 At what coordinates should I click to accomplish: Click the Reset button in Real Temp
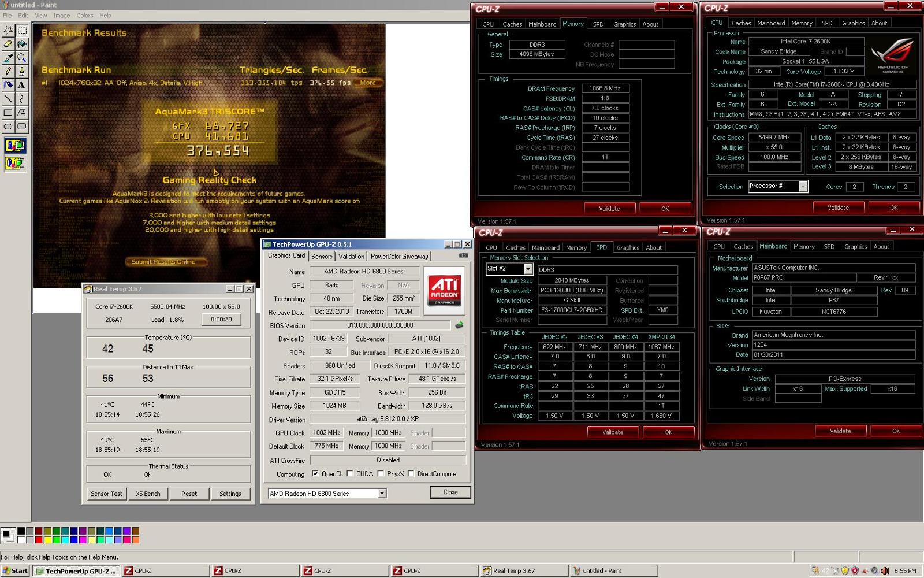[189, 494]
